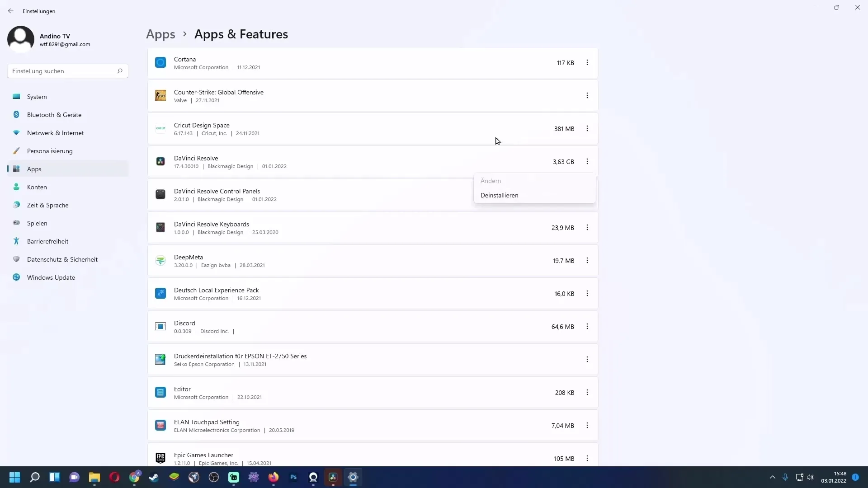Click the three-dot menu of DaVinci Resolve
Image resolution: width=868 pixels, height=488 pixels.
pos(587,162)
